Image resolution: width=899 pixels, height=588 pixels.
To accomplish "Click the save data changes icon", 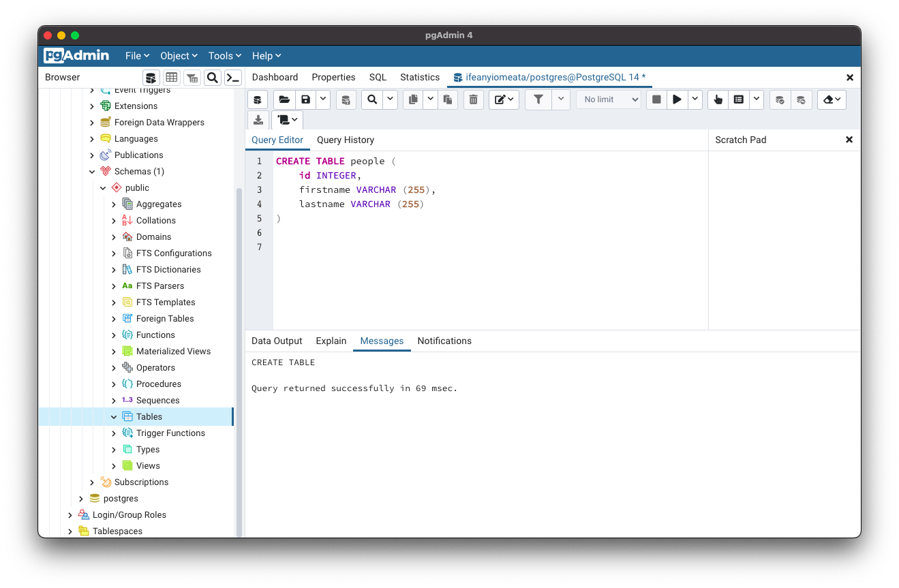I will click(x=346, y=99).
